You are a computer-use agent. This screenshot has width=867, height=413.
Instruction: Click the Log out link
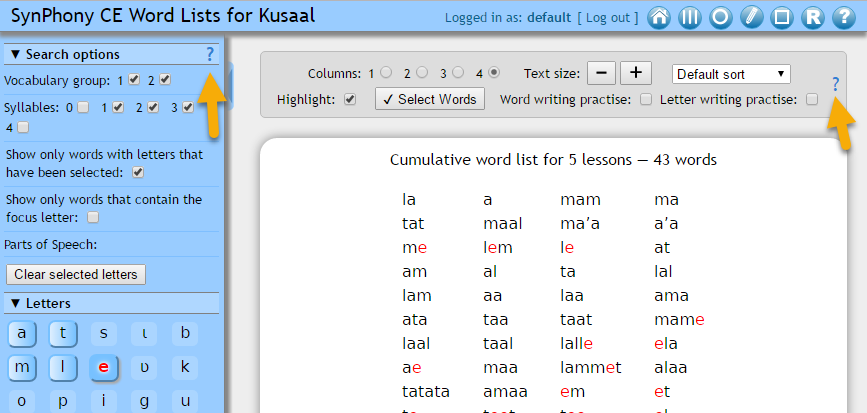tap(609, 18)
